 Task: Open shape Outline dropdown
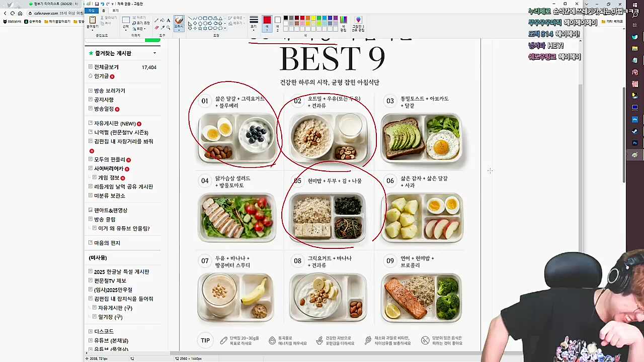[x=237, y=18]
